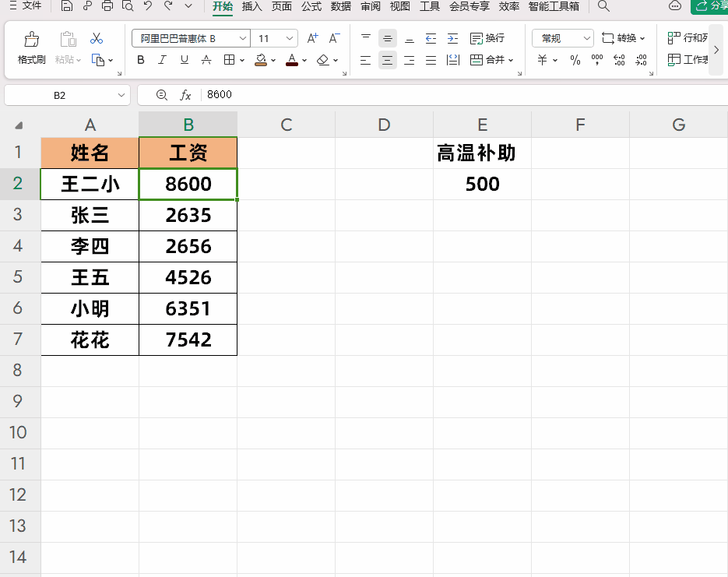Decrease indent icon
This screenshot has width=728, height=577.
point(431,38)
